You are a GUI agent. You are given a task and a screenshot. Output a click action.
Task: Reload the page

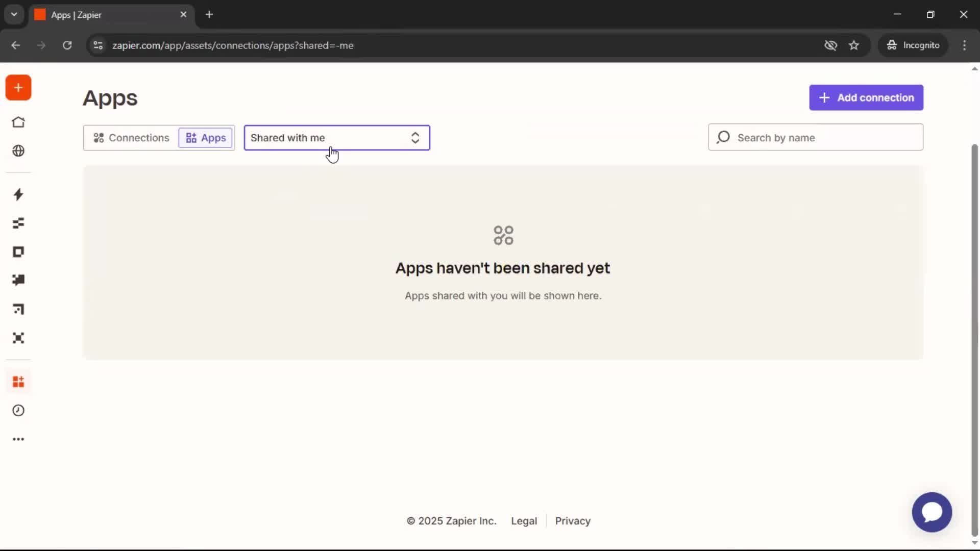67,45
